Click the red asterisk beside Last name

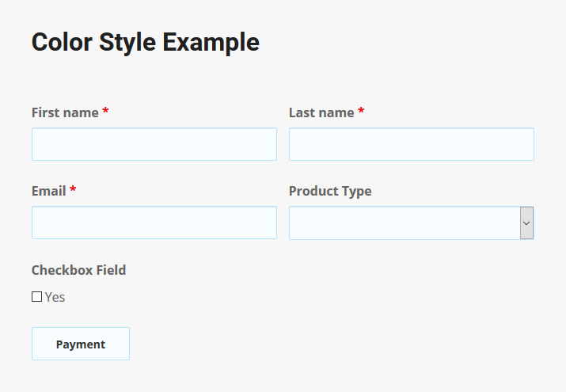coord(361,112)
